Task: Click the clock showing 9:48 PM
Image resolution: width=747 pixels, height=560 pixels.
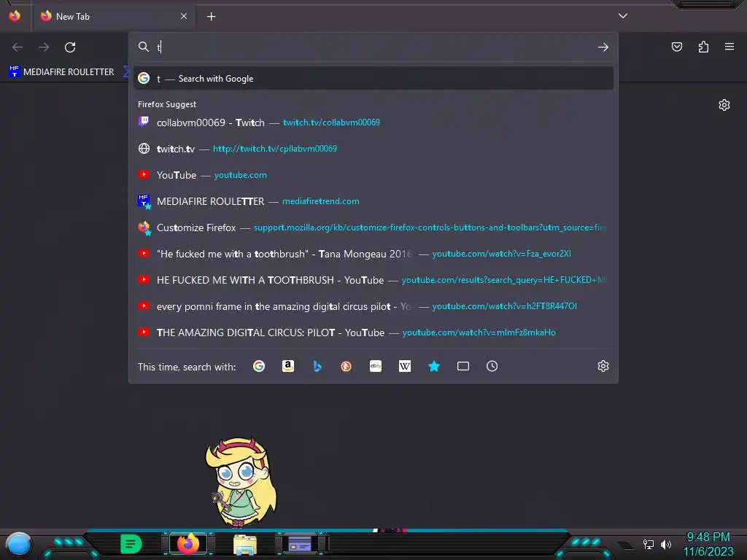Action: point(708,537)
